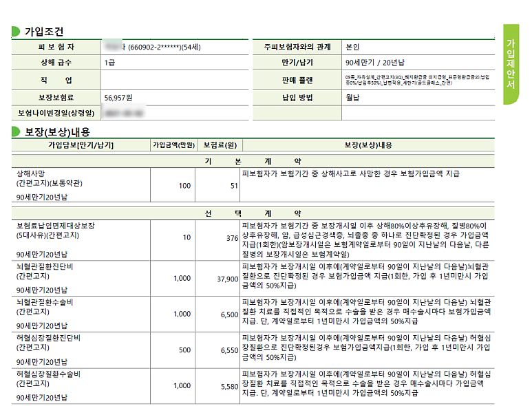Click the 월납 value cell
Image resolution: width=532 pixels, height=406 pixels.
click(x=418, y=98)
